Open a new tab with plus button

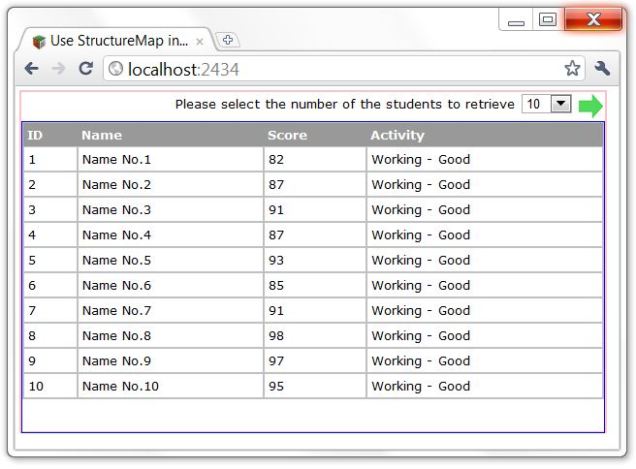click(228, 40)
